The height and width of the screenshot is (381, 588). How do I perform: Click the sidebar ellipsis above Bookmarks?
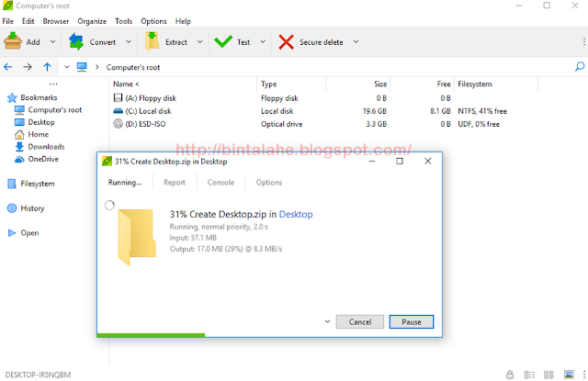53,84
